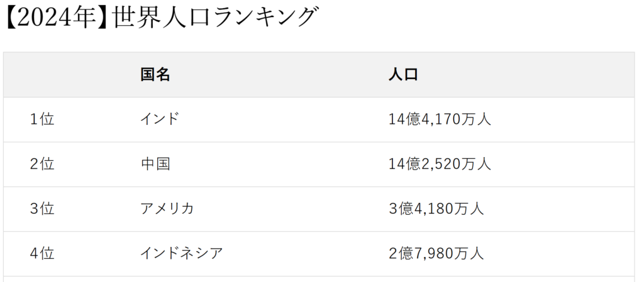Select the 中国 country cell

coord(155,165)
